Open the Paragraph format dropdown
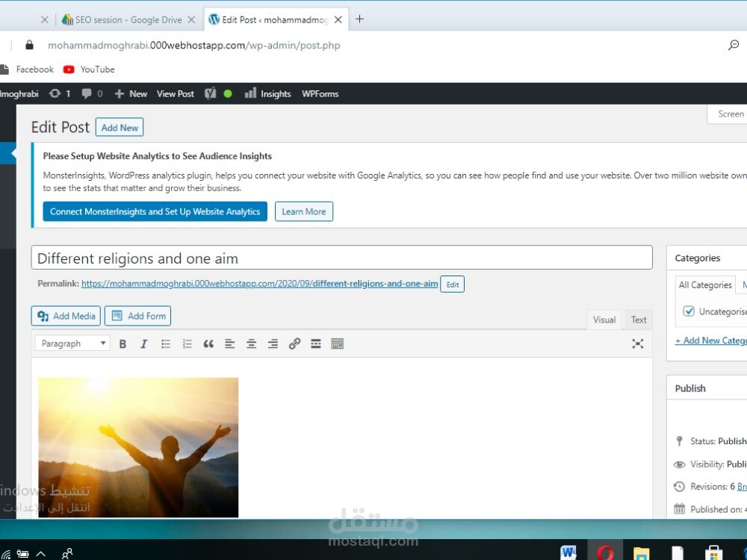Viewport: 747px width, 560px height. click(x=72, y=343)
